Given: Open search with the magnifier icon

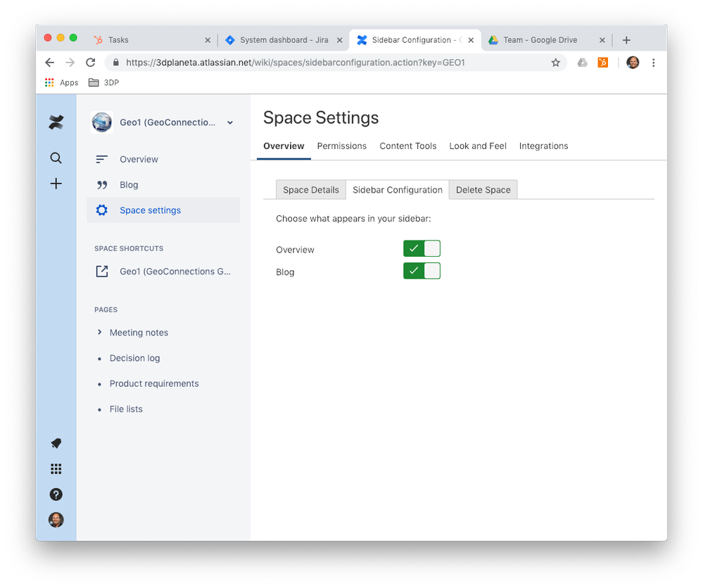Looking at the screenshot, I should (x=56, y=158).
